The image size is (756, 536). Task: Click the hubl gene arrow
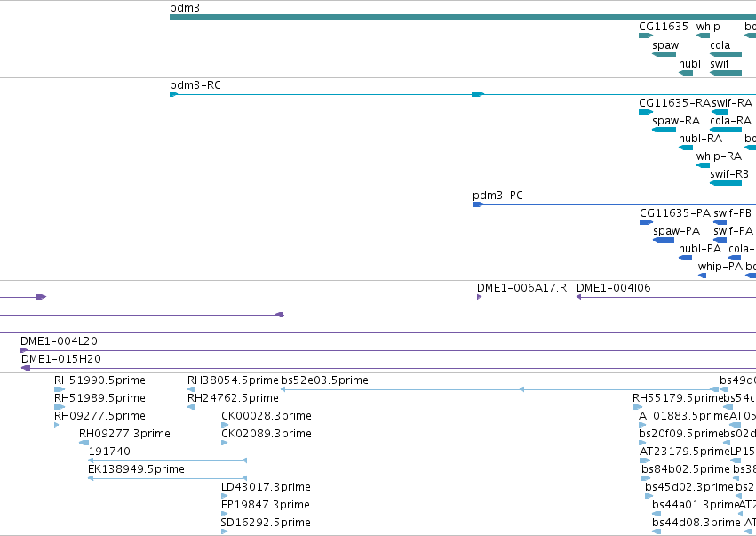(x=686, y=73)
